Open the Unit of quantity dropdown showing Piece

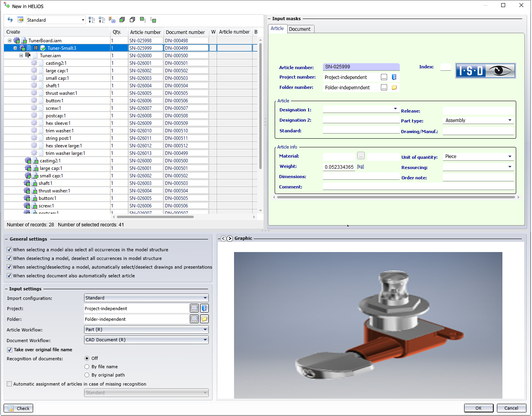510,156
